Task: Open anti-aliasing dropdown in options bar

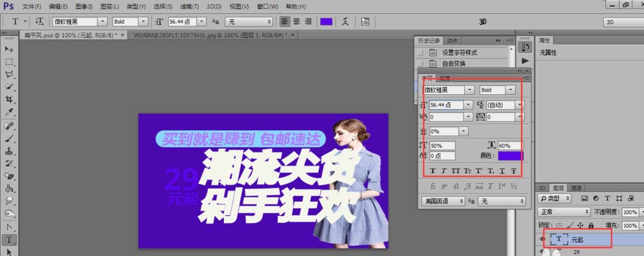Action: (249, 21)
